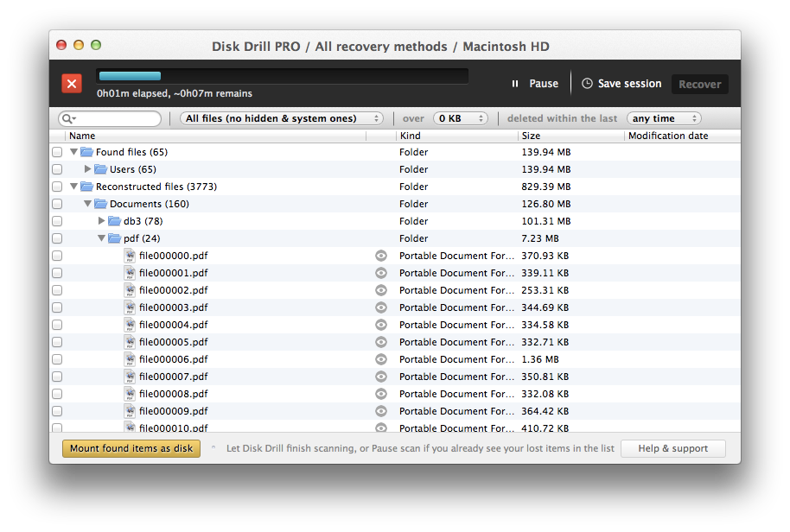Click the eye icon next to file000004.pdf
The width and height of the screenshot is (790, 532).
[381, 325]
